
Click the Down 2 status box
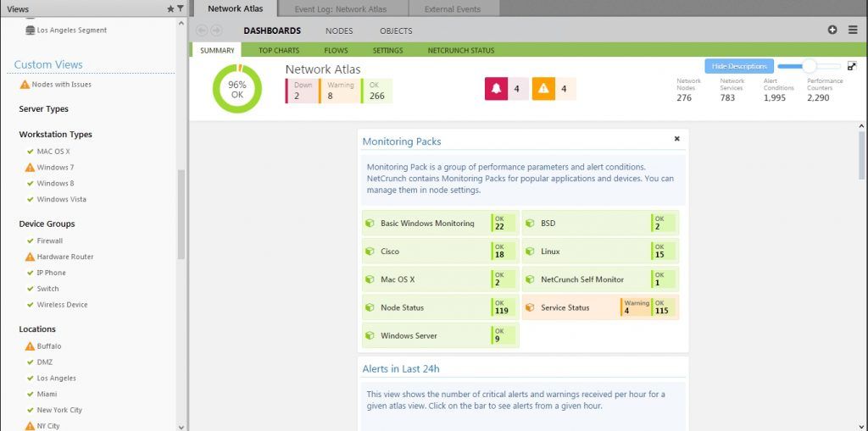(302, 91)
